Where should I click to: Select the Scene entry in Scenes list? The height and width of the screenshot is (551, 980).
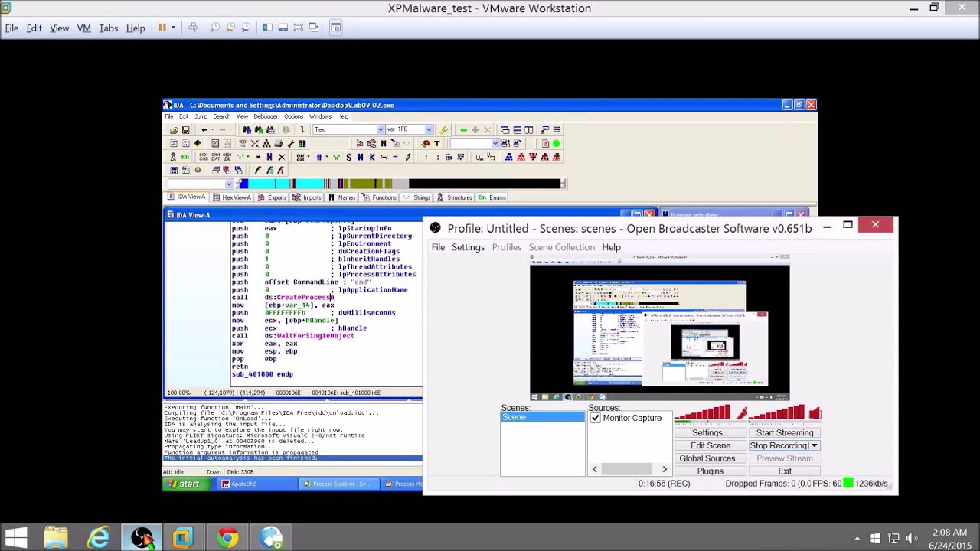pyautogui.click(x=543, y=418)
